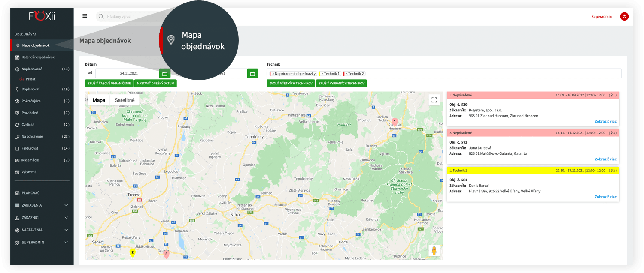Viewport: 644px width, 273px height.
Task: Open Na schválenie orders list
Action: point(42,136)
